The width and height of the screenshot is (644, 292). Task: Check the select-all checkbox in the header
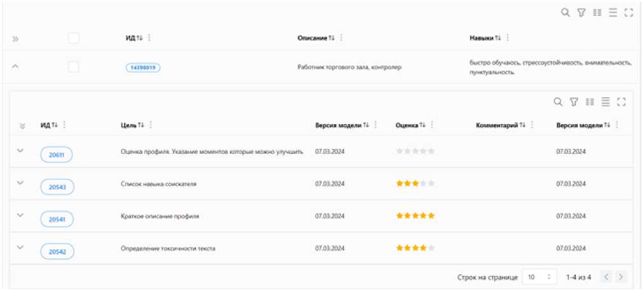point(74,39)
